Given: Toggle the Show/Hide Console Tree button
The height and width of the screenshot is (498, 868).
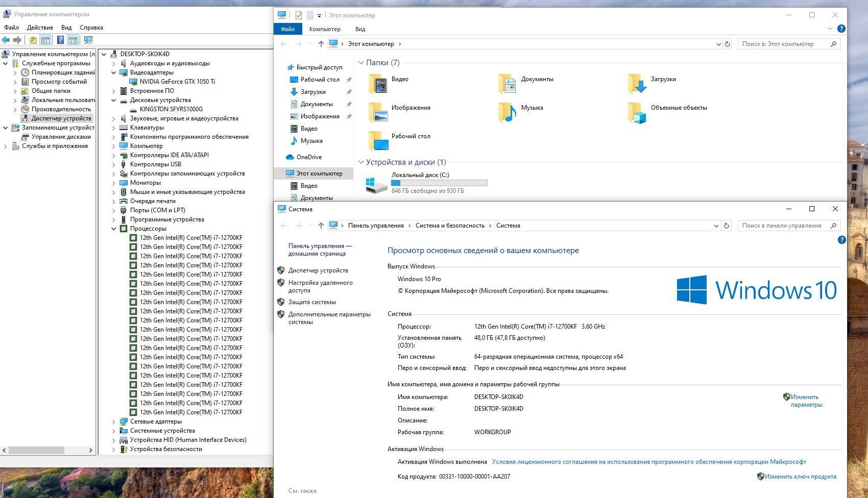Looking at the screenshot, I should (45, 40).
